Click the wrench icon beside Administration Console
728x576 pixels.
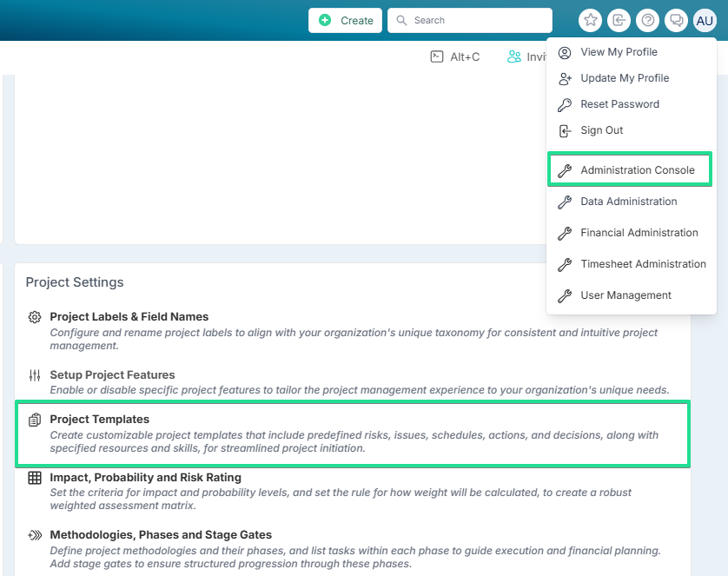[x=565, y=171]
